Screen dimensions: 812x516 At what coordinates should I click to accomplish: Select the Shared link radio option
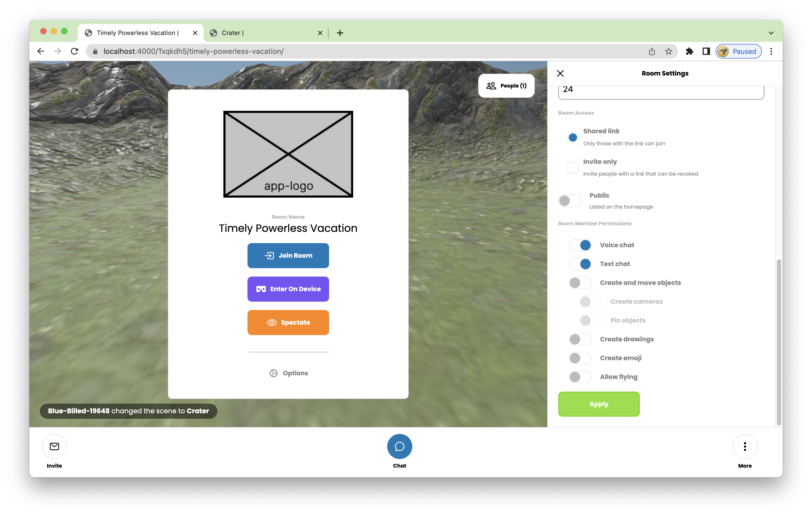(573, 137)
